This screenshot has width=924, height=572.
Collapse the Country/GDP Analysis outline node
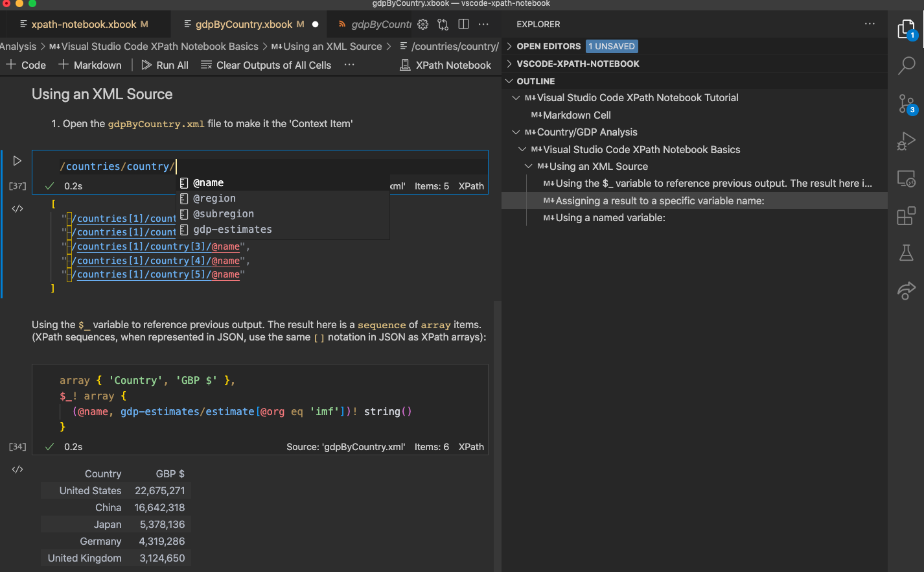click(516, 132)
